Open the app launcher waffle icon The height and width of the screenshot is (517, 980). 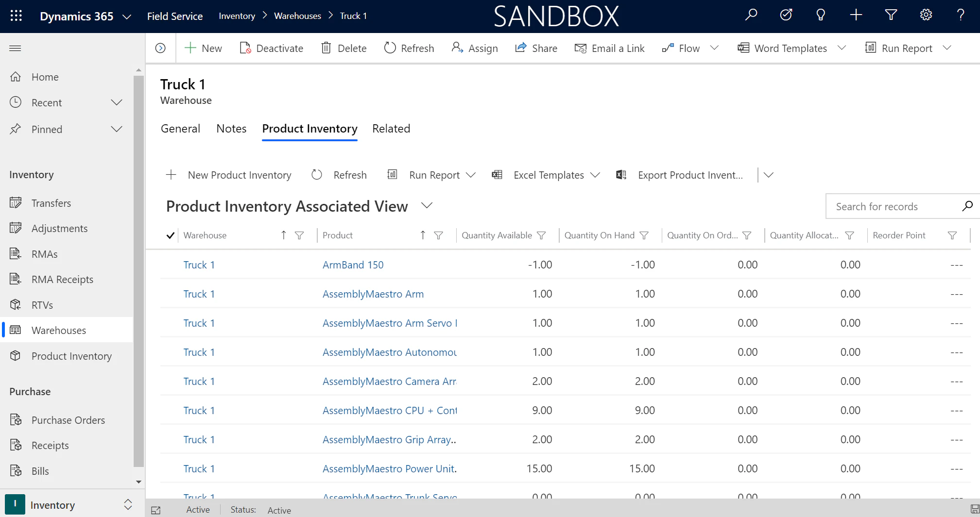point(16,16)
